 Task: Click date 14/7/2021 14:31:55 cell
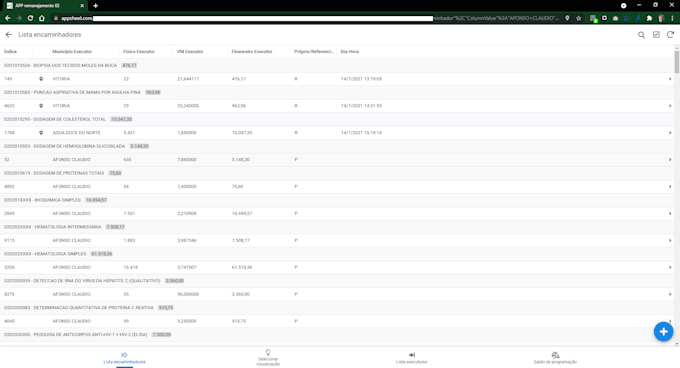(361, 106)
